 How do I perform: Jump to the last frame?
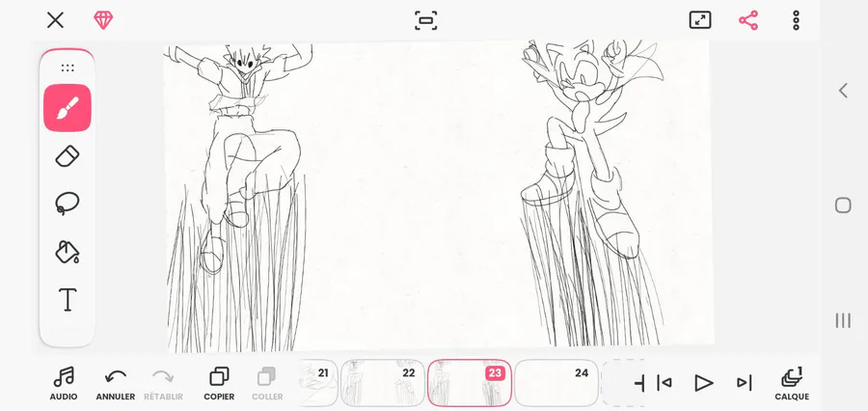pyautogui.click(x=744, y=383)
